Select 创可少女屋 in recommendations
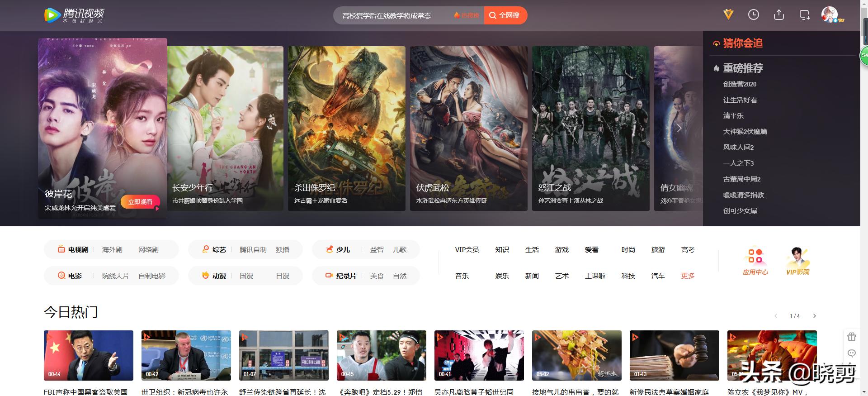This screenshot has height=396, width=868. [740, 211]
